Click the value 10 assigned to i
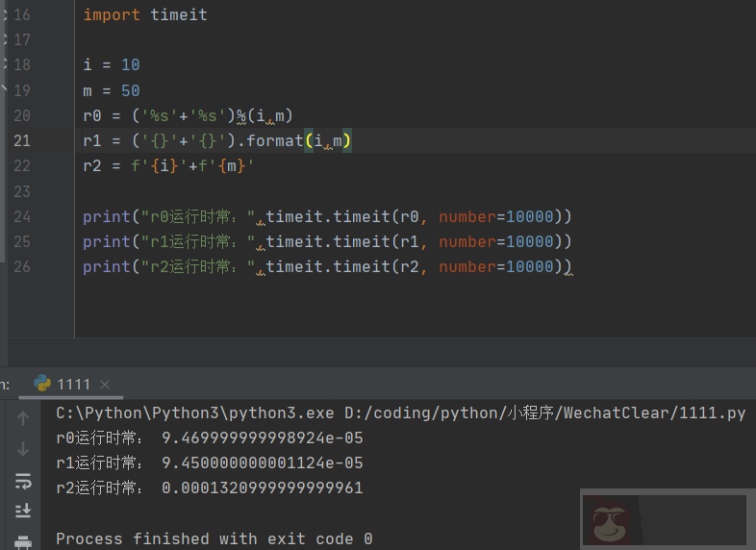Image resolution: width=756 pixels, height=550 pixels. click(x=130, y=64)
